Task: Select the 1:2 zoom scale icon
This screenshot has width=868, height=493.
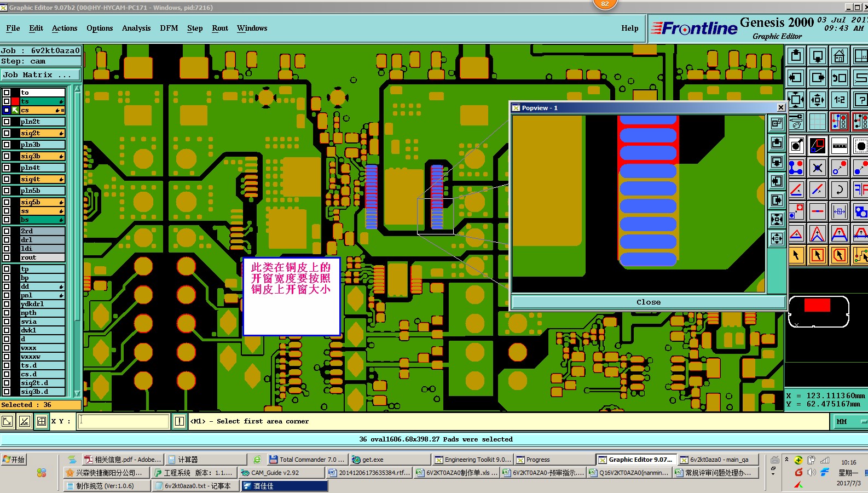Action: [x=839, y=99]
